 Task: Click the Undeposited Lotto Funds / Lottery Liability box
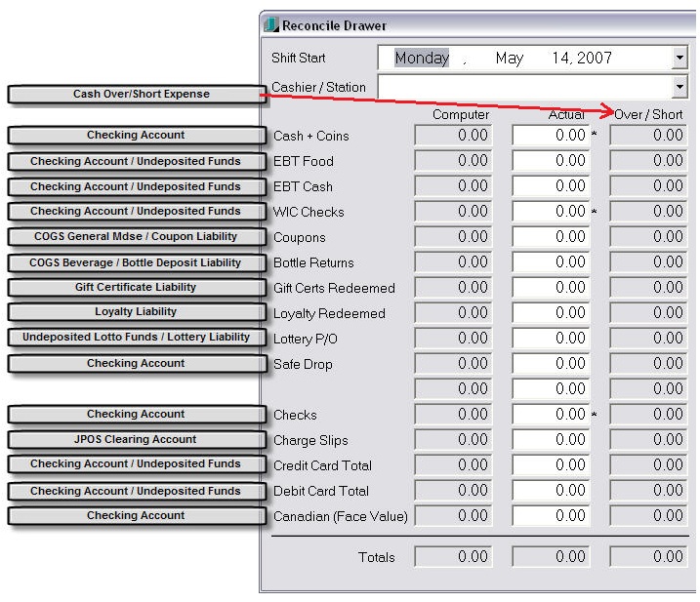coord(137,337)
